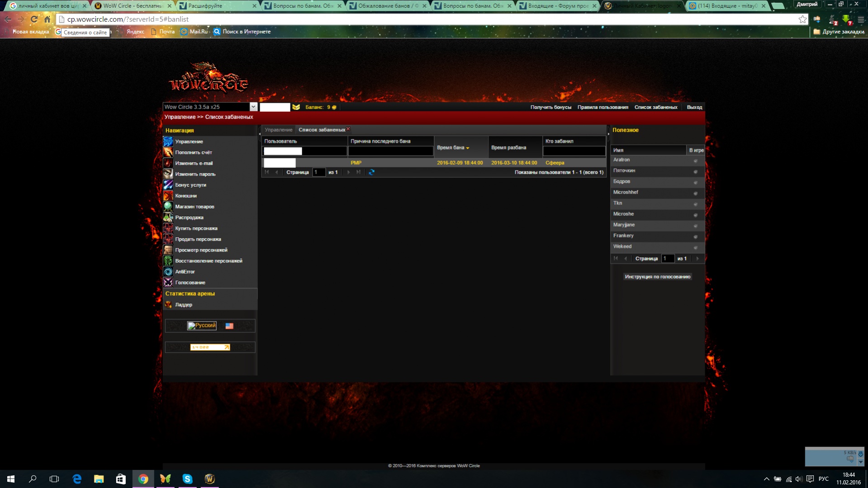The width and height of the screenshot is (868, 488).
Task: Collapse the right Полезное panel arrow
Action: tap(608, 133)
